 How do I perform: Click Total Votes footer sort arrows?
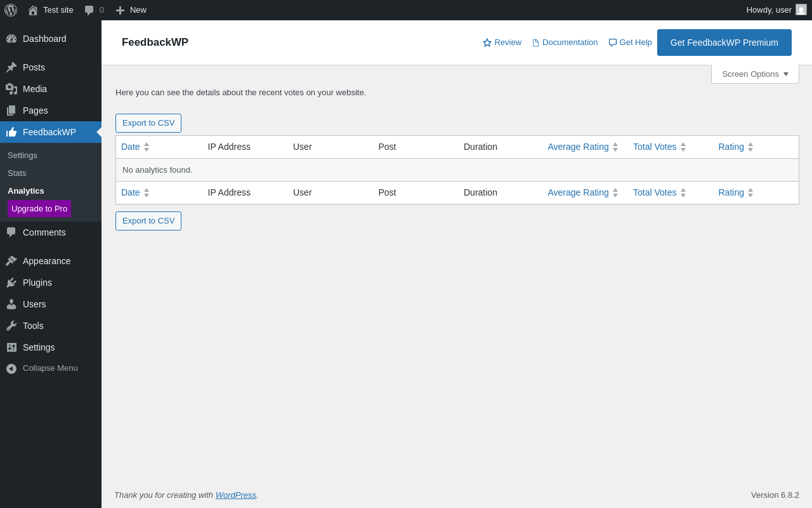pyautogui.click(x=683, y=192)
